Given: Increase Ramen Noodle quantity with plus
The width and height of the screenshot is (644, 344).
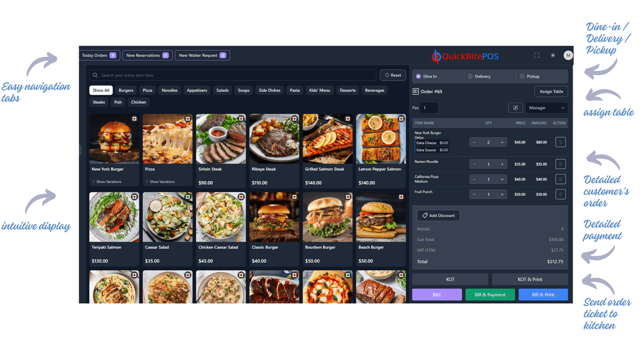Looking at the screenshot, I should pyautogui.click(x=502, y=164).
